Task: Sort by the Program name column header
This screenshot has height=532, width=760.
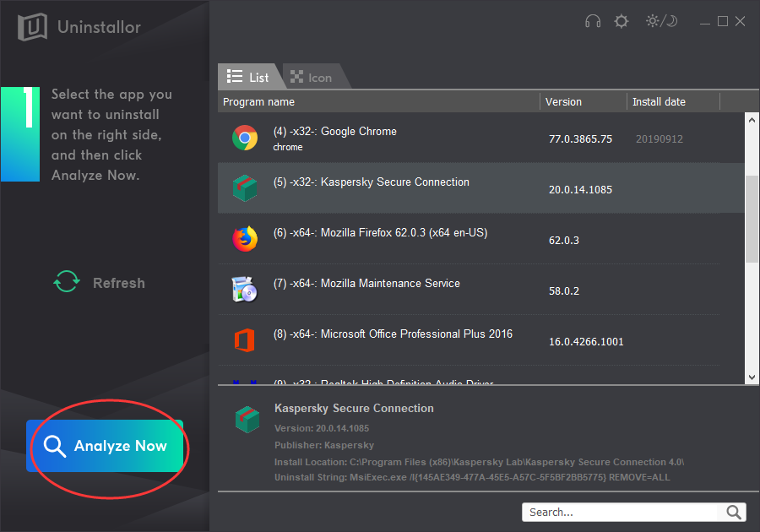Action: pyautogui.click(x=378, y=101)
